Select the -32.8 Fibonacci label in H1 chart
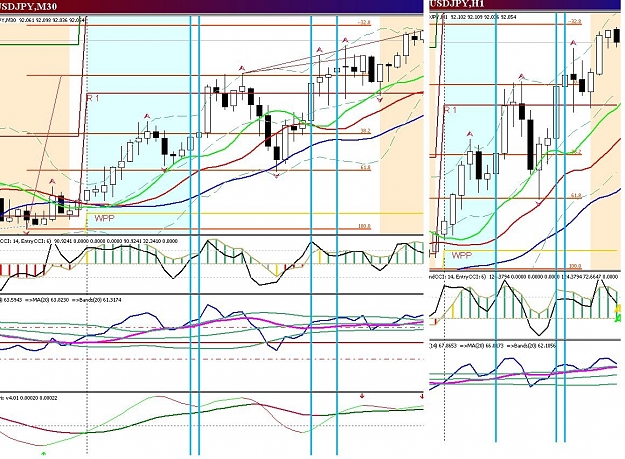 pos(575,22)
